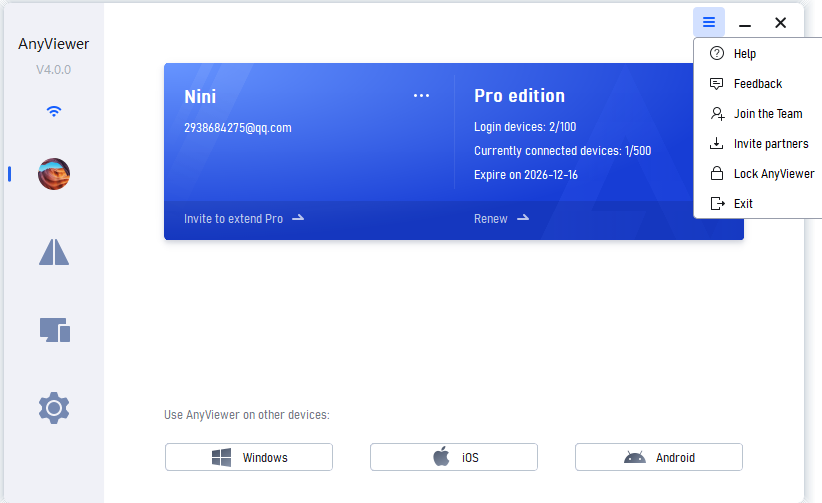The height and width of the screenshot is (503, 822).
Task: Minimize the AnyViewer window
Action: click(x=745, y=23)
